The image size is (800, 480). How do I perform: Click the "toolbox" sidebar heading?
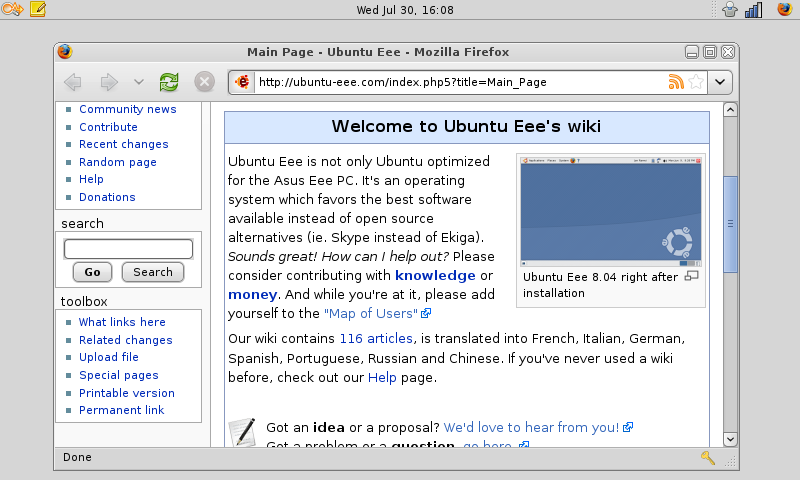[84, 301]
